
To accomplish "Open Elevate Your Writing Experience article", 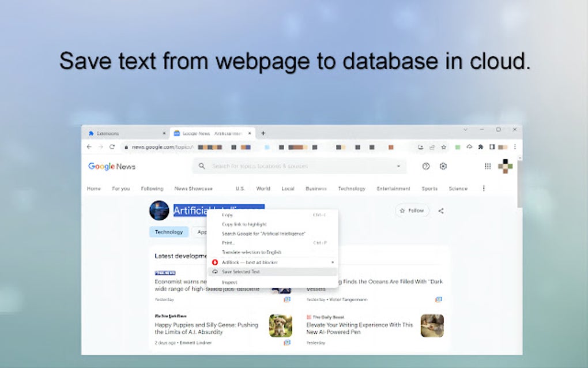I will [359, 329].
